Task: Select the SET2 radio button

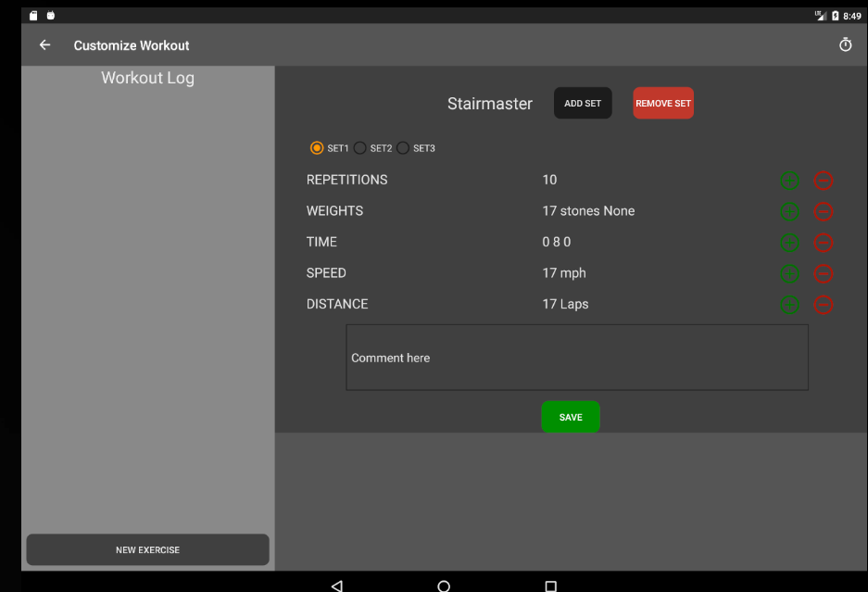Action: 359,148
